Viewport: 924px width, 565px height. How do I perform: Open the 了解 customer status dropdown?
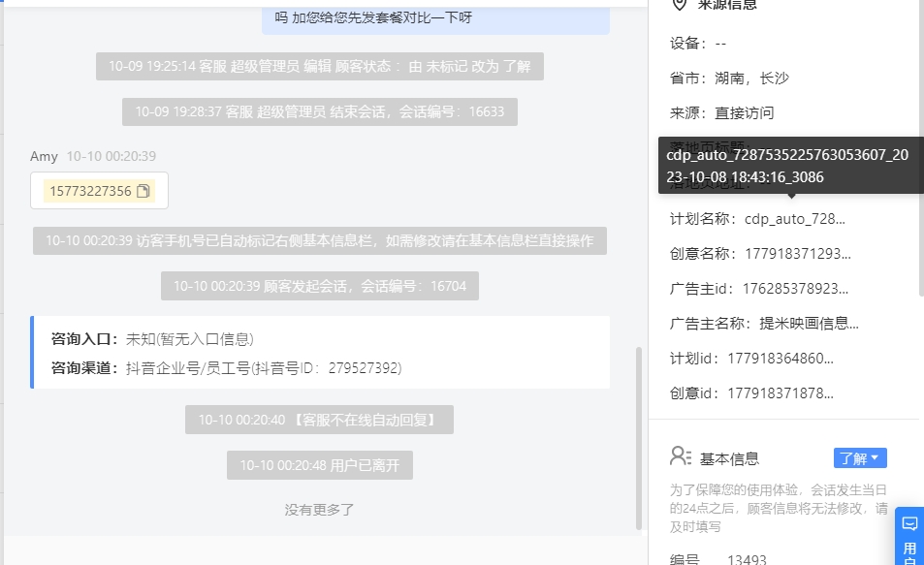[860, 457]
